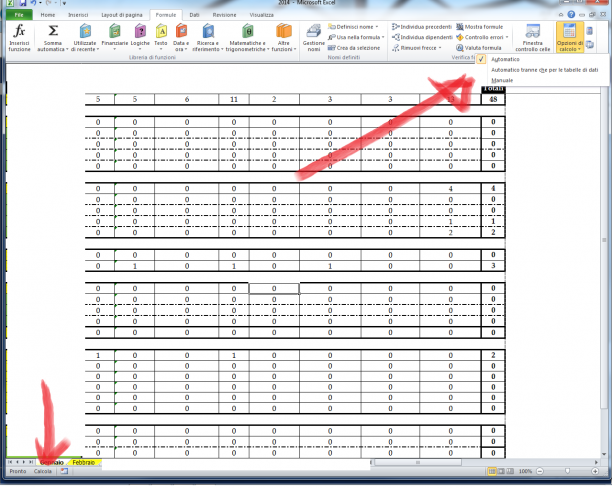Go to the last sheet navigation arrow
The image size is (612, 488).
(31, 462)
